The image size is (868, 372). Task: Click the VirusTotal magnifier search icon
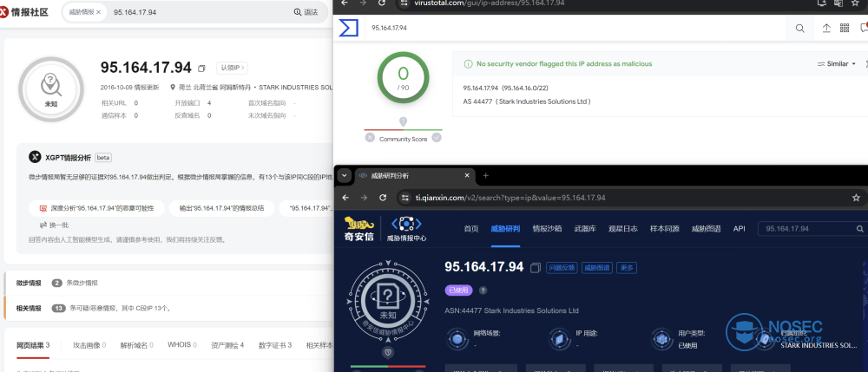[x=800, y=29]
